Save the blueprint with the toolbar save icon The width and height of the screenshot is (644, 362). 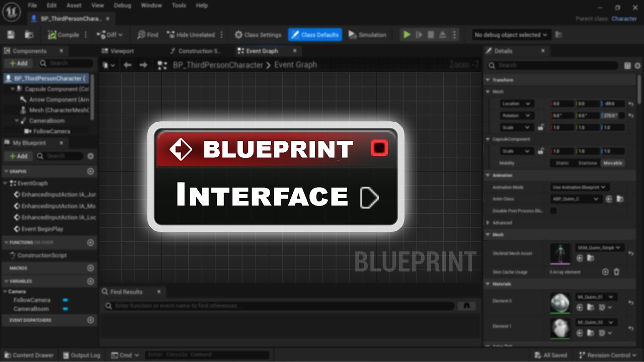[11, 35]
